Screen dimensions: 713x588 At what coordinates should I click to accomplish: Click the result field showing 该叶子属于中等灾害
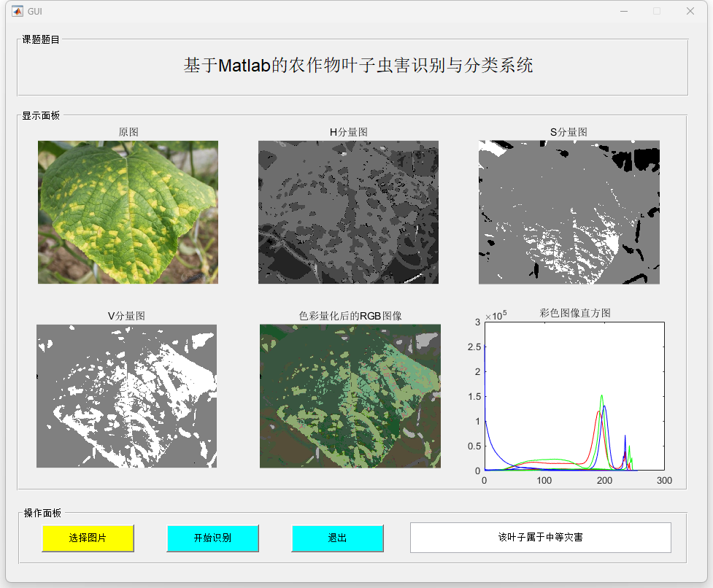point(540,538)
